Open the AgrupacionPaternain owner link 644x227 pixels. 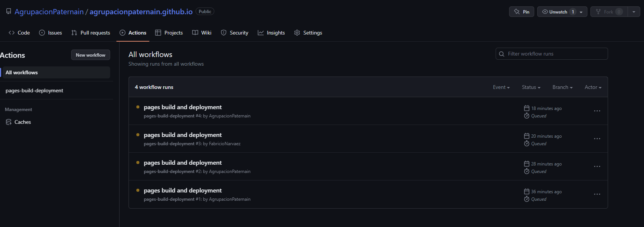pos(49,12)
